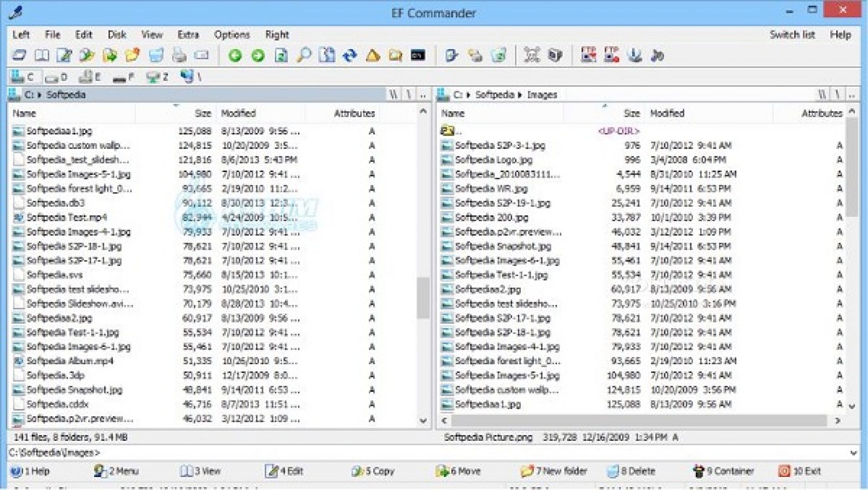Click the new folder toolbar icon
Viewport: 868px width, 490px height.
pyautogui.click(x=132, y=55)
